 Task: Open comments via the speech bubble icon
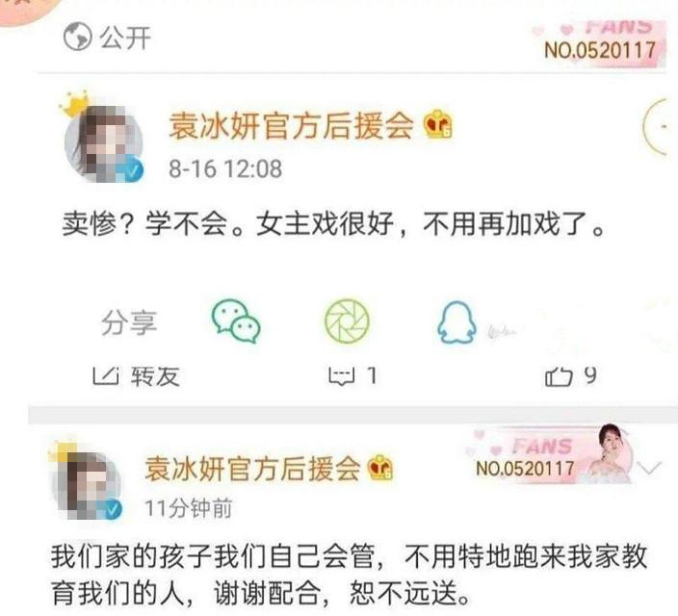pos(342,376)
